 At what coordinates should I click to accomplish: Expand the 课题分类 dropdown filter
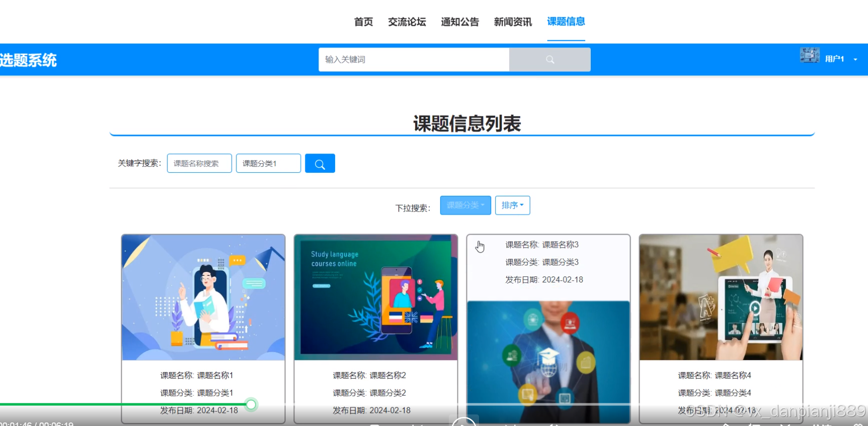tap(465, 205)
